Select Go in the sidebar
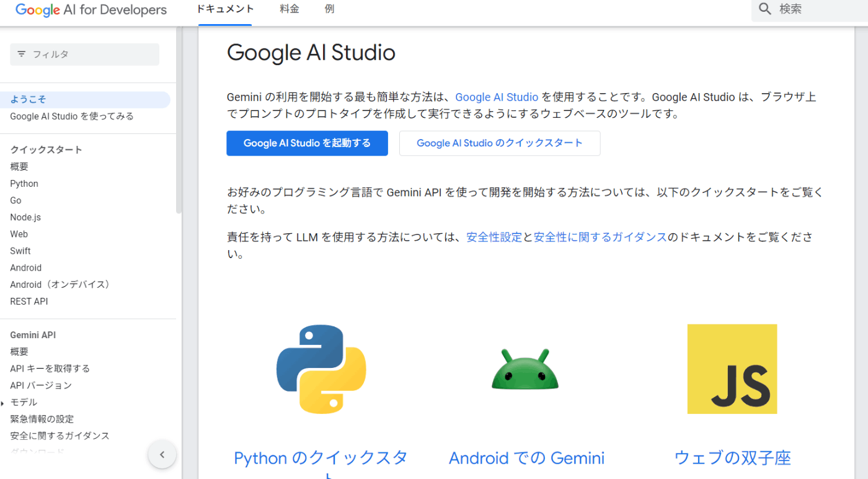The width and height of the screenshot is (868, 479). 15,200
